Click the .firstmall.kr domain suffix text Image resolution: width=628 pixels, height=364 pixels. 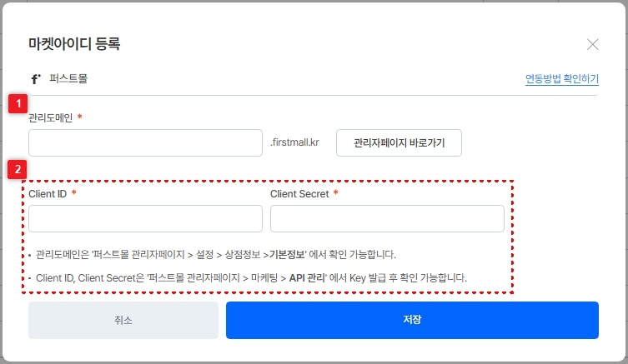click(294, 142)
